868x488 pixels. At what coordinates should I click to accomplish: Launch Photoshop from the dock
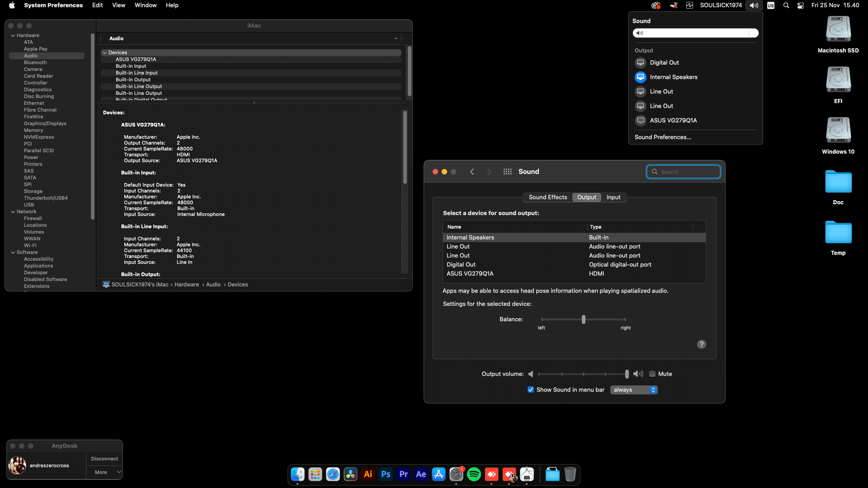coord(386,474)
